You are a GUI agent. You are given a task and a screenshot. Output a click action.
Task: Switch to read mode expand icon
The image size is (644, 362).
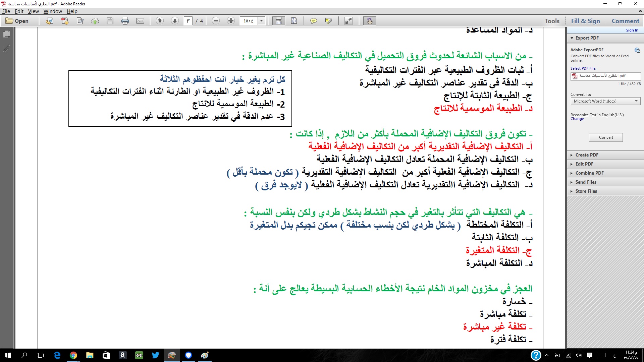[x=348, y=21]
